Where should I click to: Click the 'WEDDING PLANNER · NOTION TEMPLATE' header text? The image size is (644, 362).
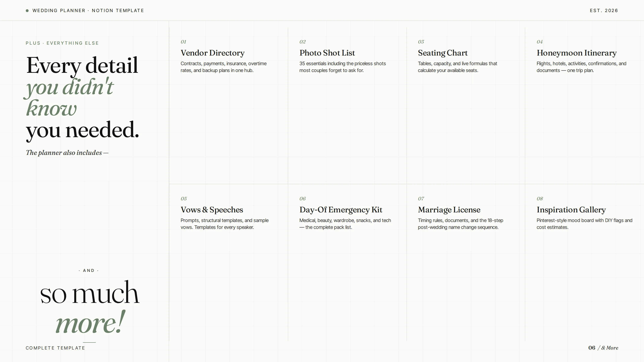[x=88, y=10]
